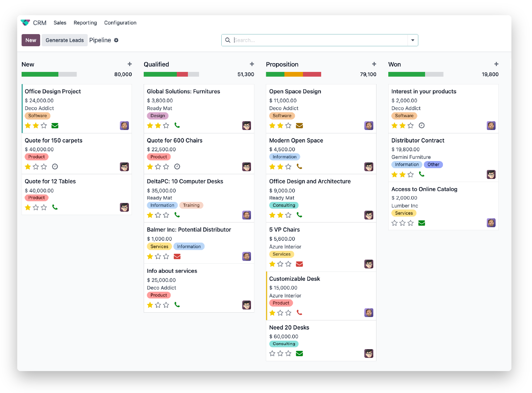Expand the search options dropdown arrow
The width and height of the screenshot is (532, 393).
pos(413,40)
